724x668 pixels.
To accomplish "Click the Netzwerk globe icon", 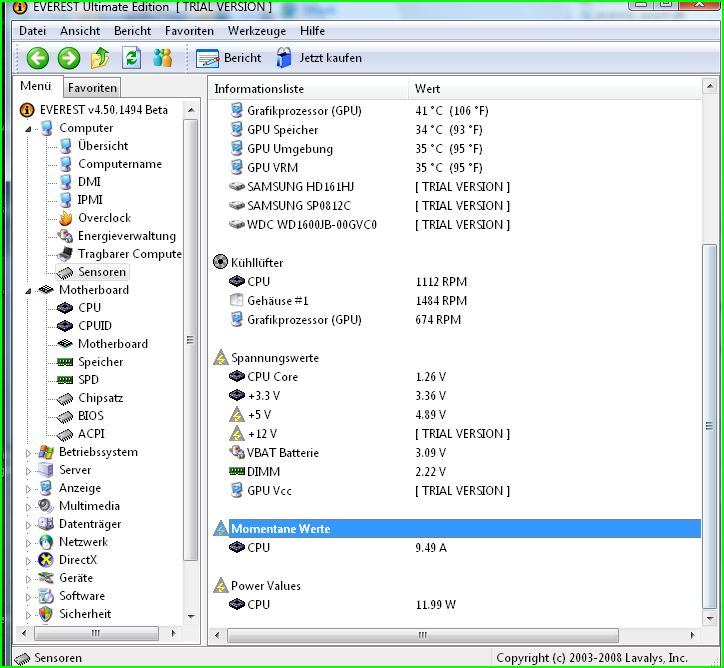I will 46,542.
